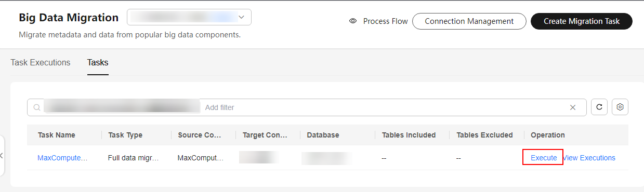
Task: Click the refresh icon beside search bar
Action: (599, 107)
